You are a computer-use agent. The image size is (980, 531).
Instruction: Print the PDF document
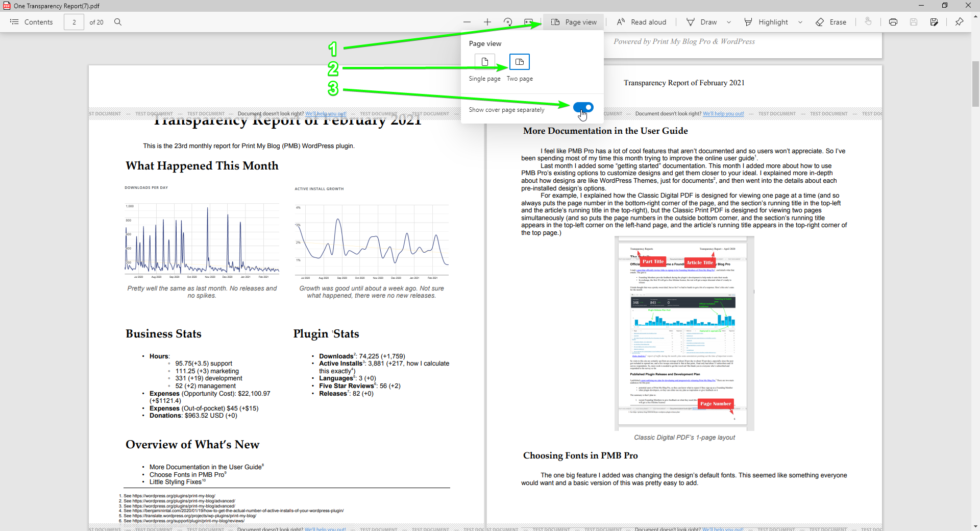pyautogui.click(x=893, y=22)
